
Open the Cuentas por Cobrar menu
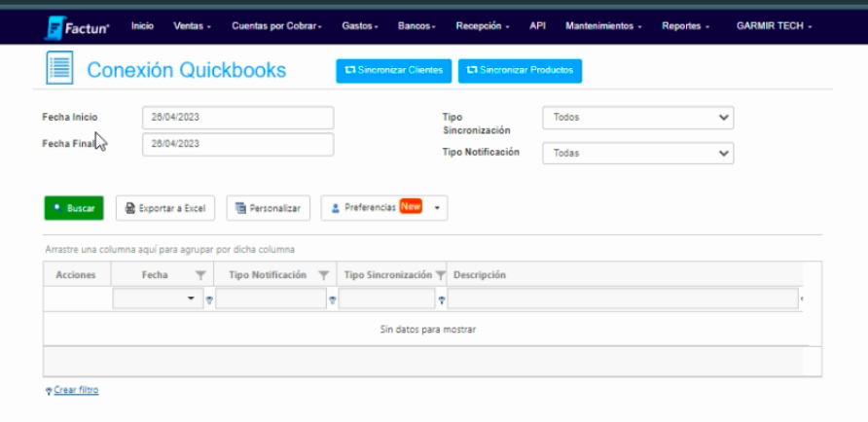coord(276,26)
